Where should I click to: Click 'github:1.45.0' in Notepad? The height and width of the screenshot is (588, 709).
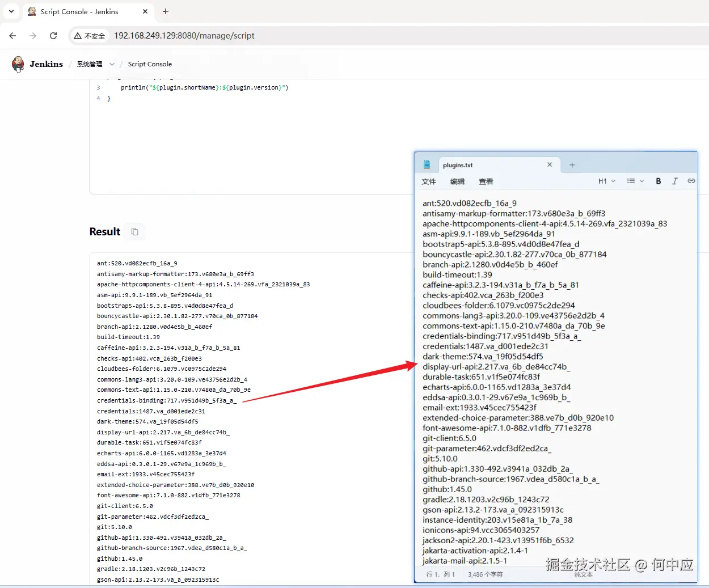(447, 489)
